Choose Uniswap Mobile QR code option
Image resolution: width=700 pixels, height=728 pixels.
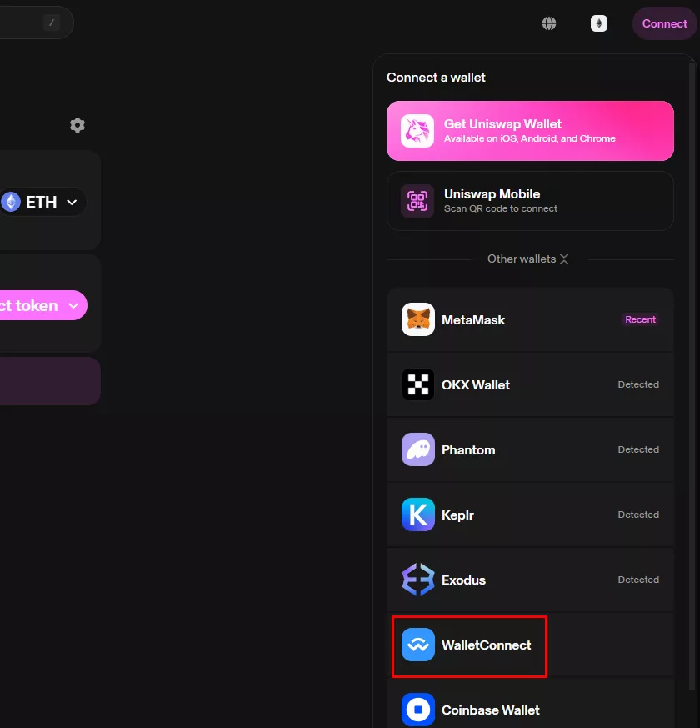(x=530, y=201)
